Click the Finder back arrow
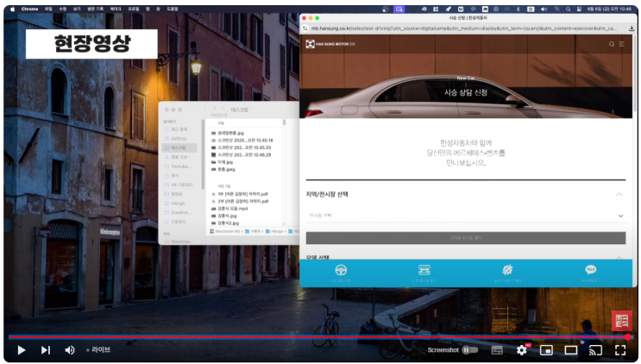Viewport: 641px width, 364px height. point(215,109)
